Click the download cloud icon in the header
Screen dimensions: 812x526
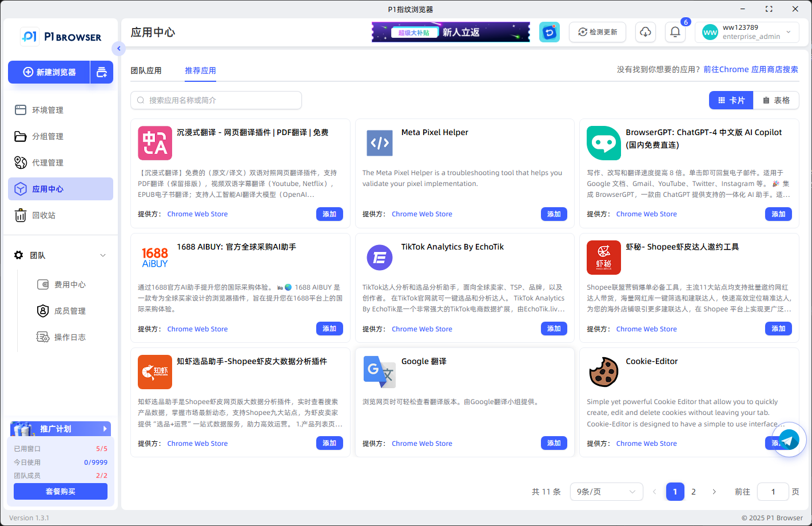pos(646,32)
